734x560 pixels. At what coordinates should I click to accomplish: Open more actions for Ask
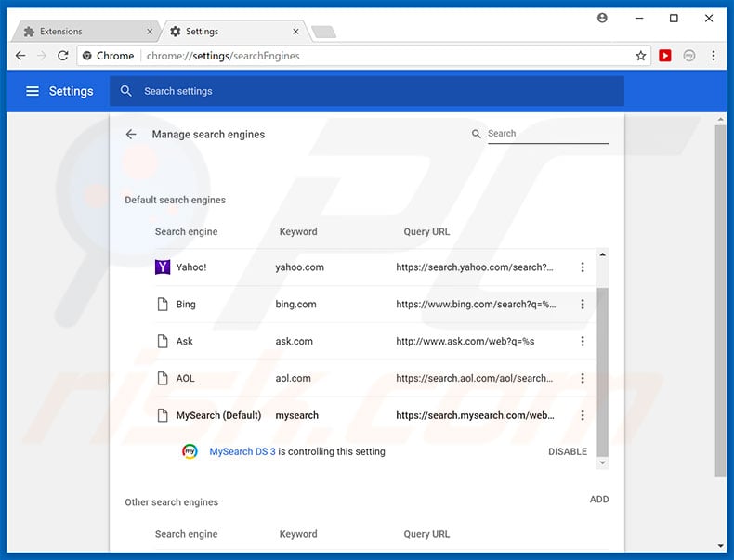click(x=583, y=341)
